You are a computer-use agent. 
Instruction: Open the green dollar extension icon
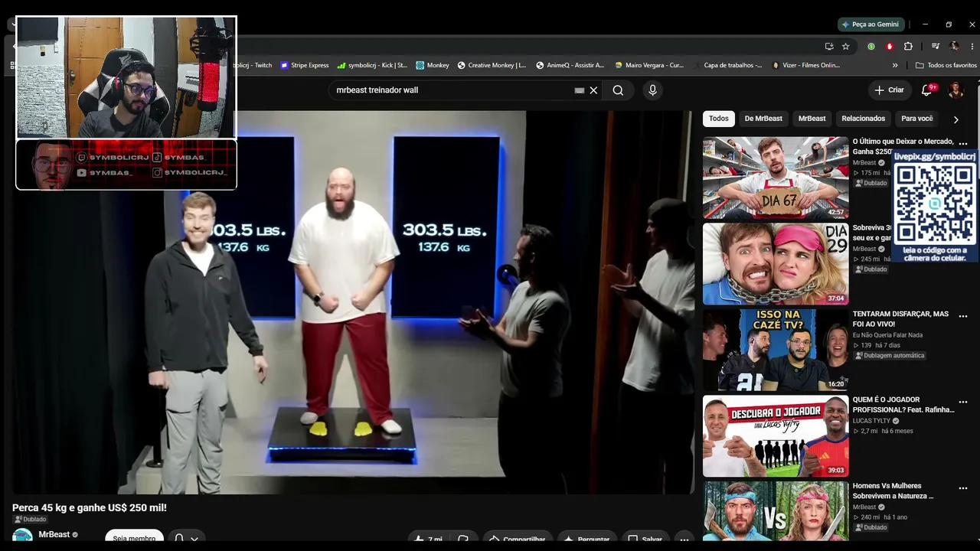click(871, 46)
